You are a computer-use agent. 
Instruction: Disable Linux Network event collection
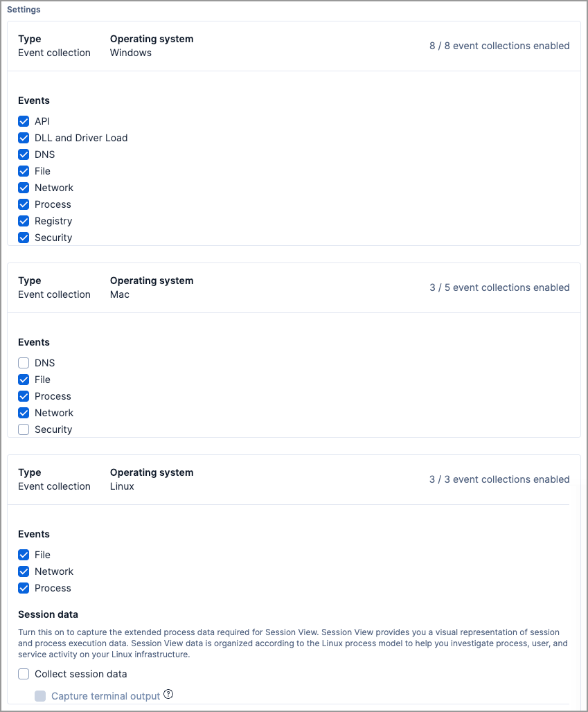click(x=24, y=571)
